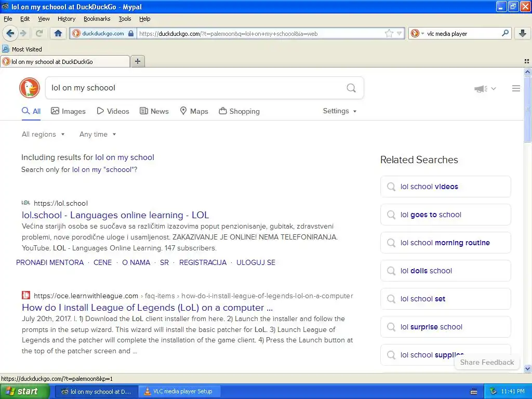Screen dimensions: 532x399
Task: Click the CENE sitelink
Action: 102,262
